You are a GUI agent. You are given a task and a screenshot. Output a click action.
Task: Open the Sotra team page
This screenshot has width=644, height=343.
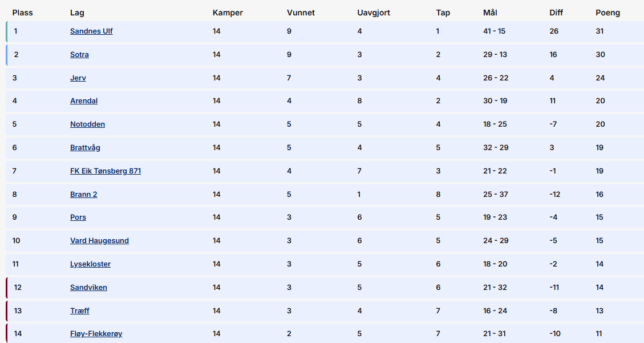[x=79, y=55]
